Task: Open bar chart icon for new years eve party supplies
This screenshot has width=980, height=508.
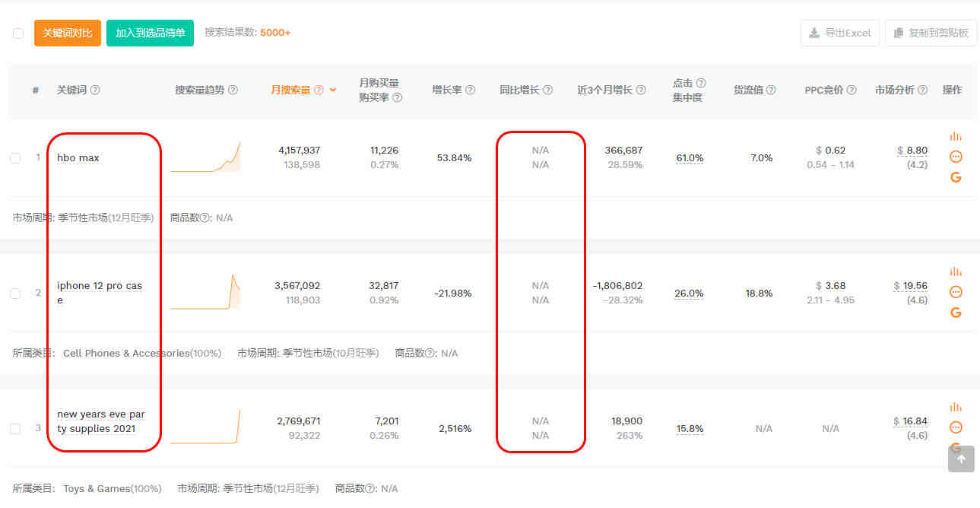Action: pyautogui.click(x=956, y=407)
